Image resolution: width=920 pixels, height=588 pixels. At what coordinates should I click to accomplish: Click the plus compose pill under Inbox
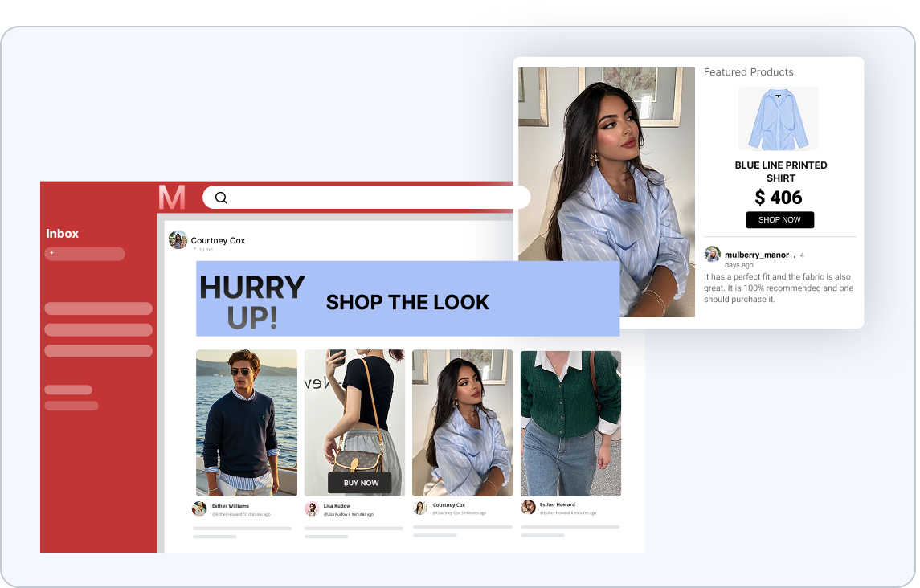(84, 254)
